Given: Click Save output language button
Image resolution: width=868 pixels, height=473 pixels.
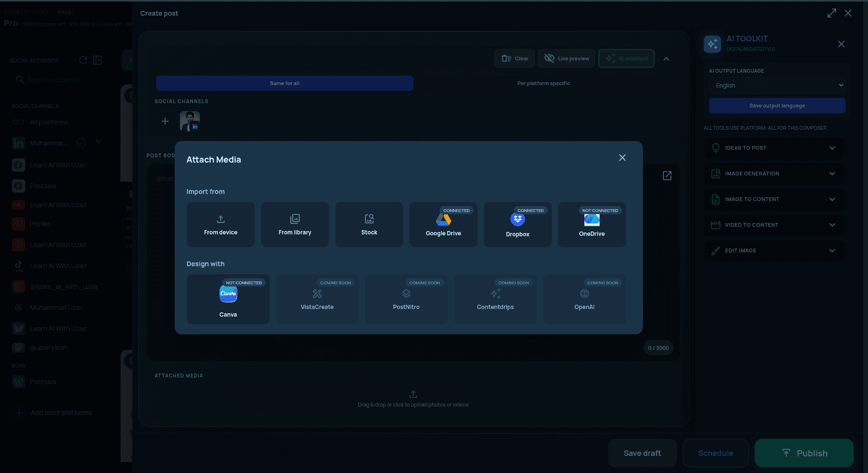Looking at the screenshot, I should point(778,106).
